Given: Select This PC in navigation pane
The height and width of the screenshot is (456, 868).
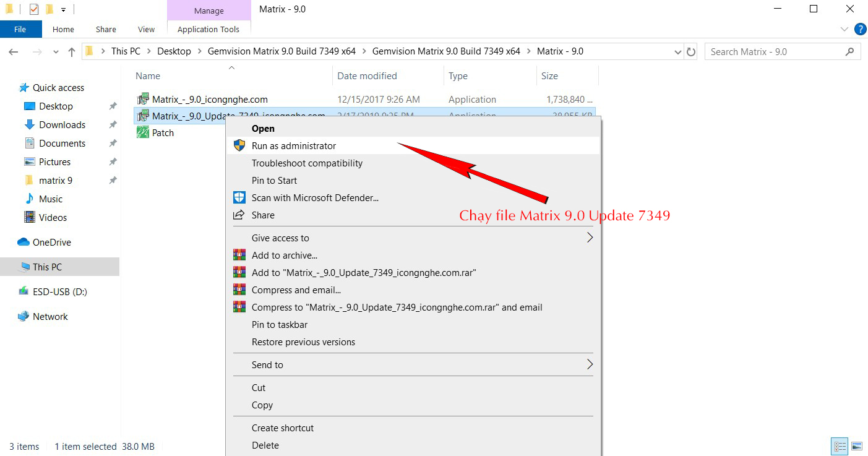Looking at the screenshot, I should pos(59,267).
